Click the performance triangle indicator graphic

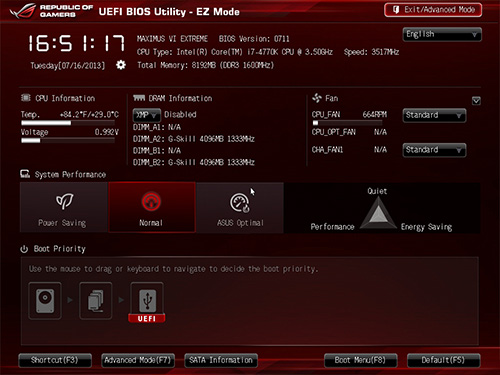coord(377,213)
